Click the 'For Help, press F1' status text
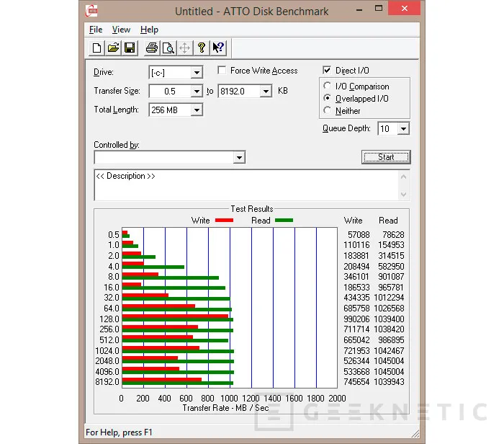The height and width of the screenshot is (444, 504). pyautogui.click(x=119, y=432)
